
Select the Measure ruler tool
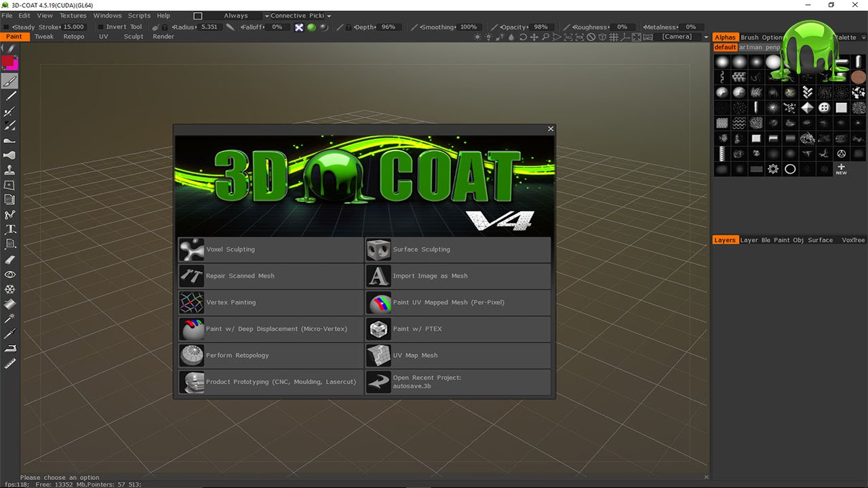pyautogui.click(x=9, y=363)
